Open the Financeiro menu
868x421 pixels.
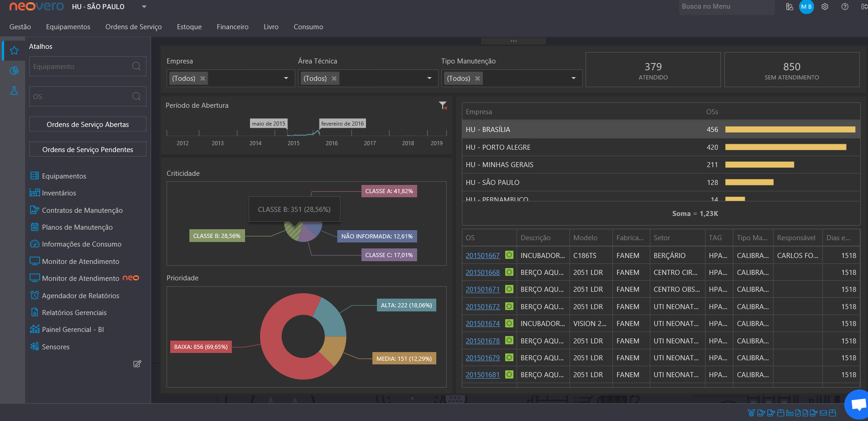point(232,27)
